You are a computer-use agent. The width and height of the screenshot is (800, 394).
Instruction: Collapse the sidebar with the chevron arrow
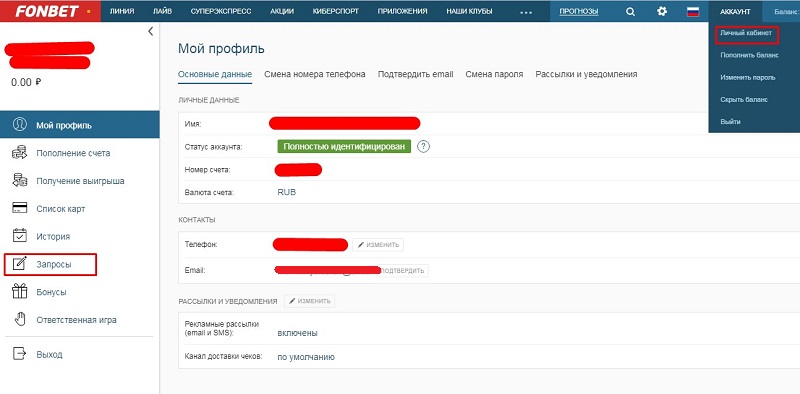[x=151, y=32]
